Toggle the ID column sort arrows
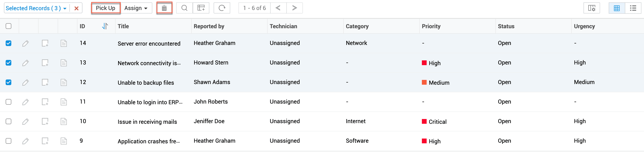 (x=105, y=26)
